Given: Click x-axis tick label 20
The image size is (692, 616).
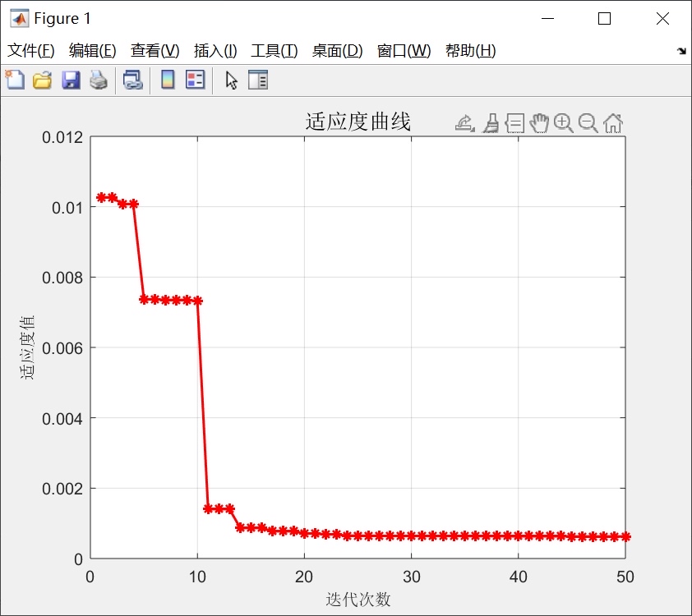Looking at the screenshot, I should 304,577.
